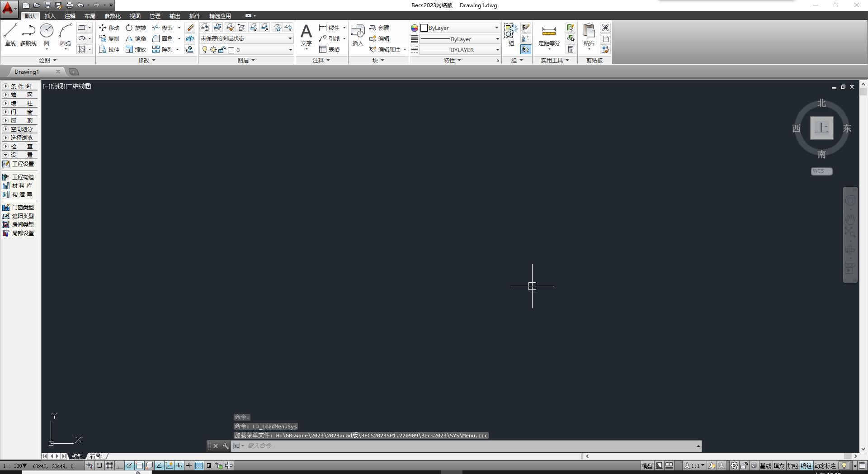This screenshot has height=474, width=868.
Task: Toggle 填充 fill mode in status bar
Action: coord(779,466)
